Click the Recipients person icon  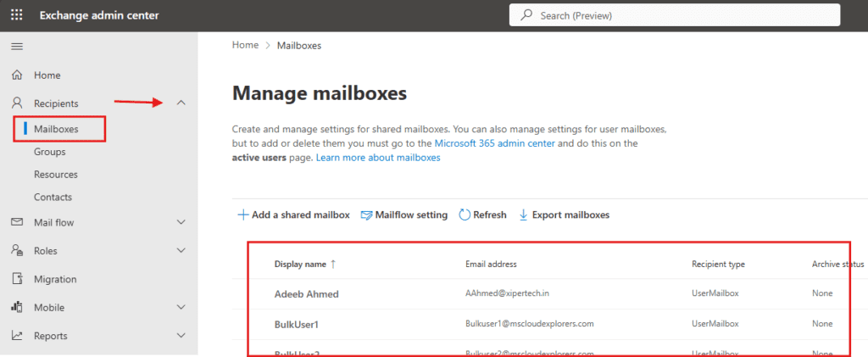pos(16,103)
